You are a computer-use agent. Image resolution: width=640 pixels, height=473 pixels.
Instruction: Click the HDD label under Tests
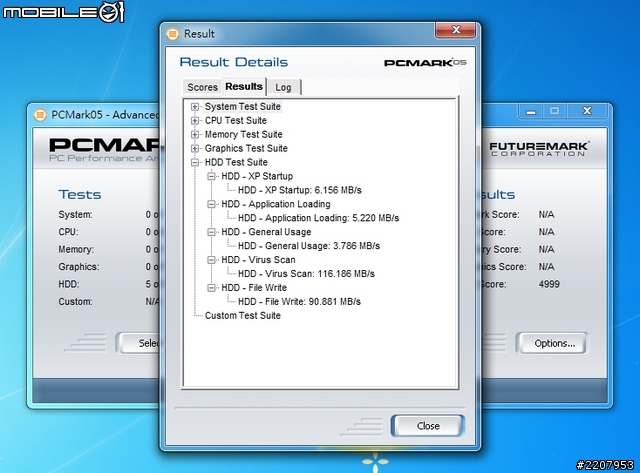pos(69,284)
